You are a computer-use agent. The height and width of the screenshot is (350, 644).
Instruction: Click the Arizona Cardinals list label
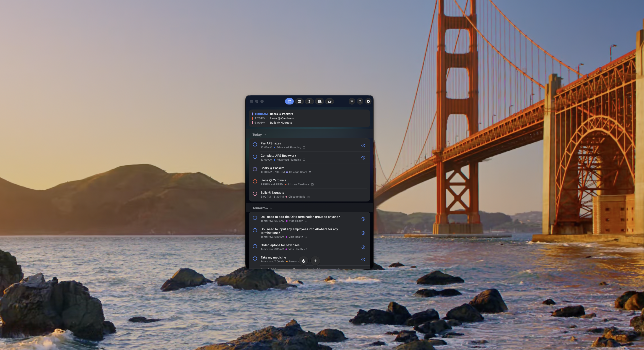point(299,184)
